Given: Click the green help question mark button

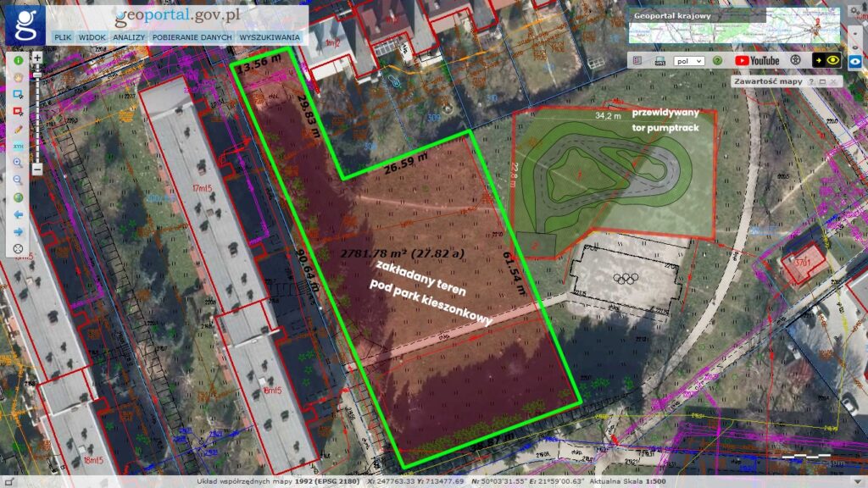Looking at the screenshot, I should [x=717, y=61].
